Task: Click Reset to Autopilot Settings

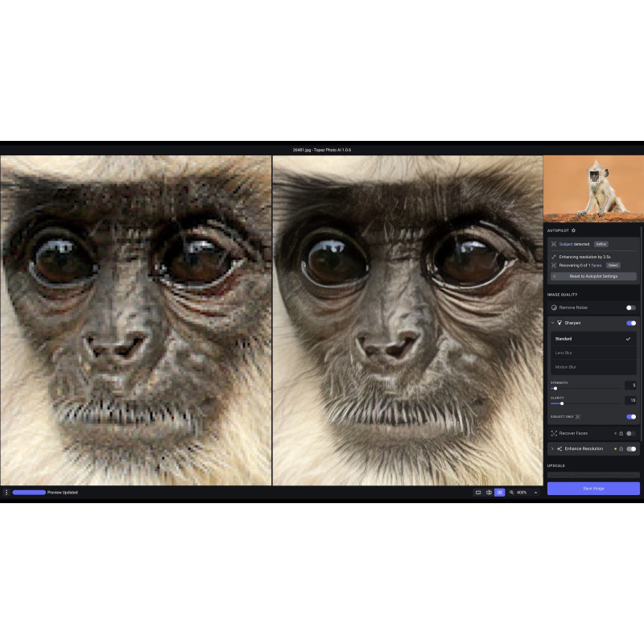Action: [x=593, y=276]
